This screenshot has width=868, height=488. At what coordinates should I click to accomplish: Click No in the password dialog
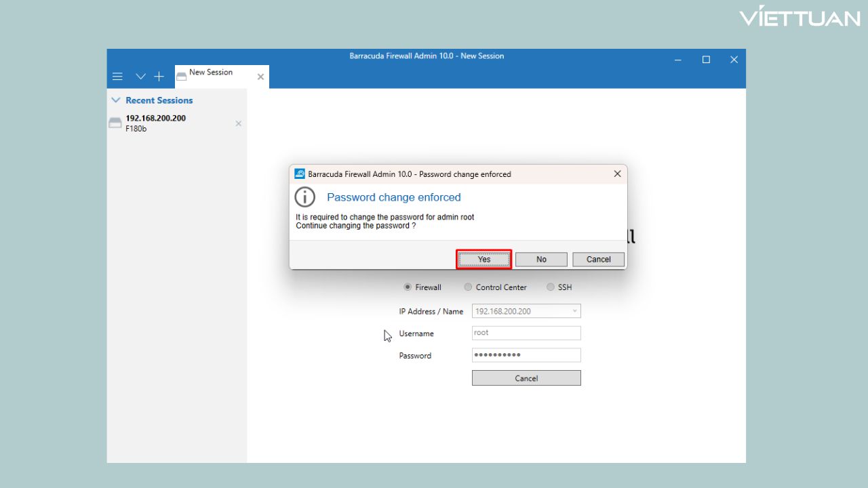pos(541,260)
